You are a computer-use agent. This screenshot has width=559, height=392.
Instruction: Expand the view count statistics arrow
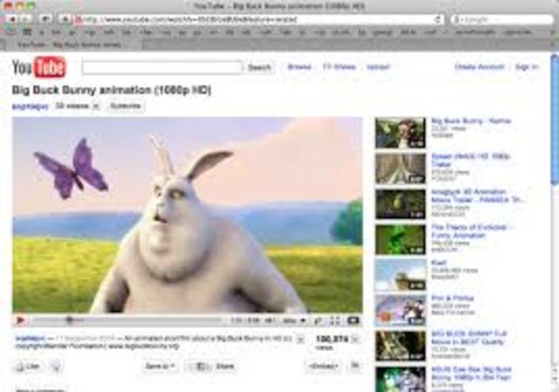click(x=355, y=340)
